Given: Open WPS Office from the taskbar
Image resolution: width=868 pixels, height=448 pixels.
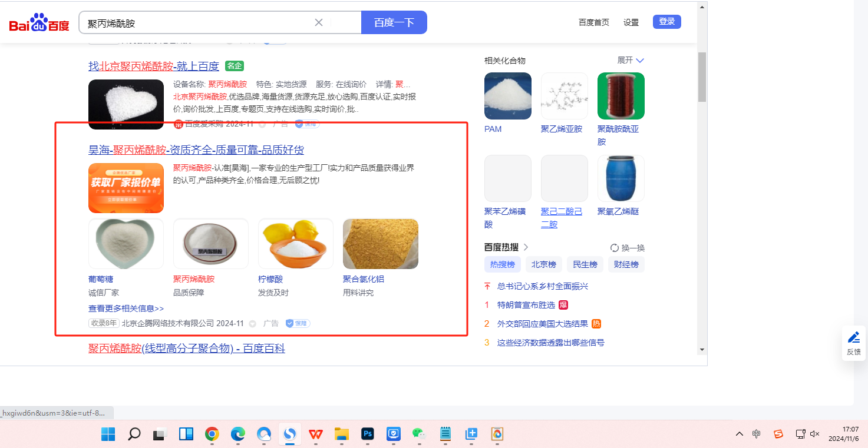Looking at the screenshot, I should point(316,434).
